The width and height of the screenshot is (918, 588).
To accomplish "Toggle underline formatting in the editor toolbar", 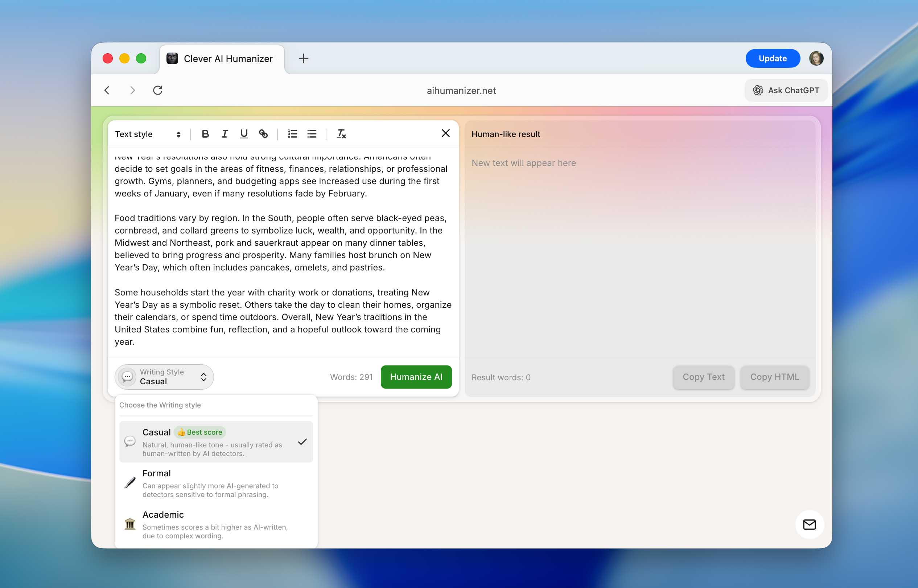I will pyautogui.click(x=244, y=134).
